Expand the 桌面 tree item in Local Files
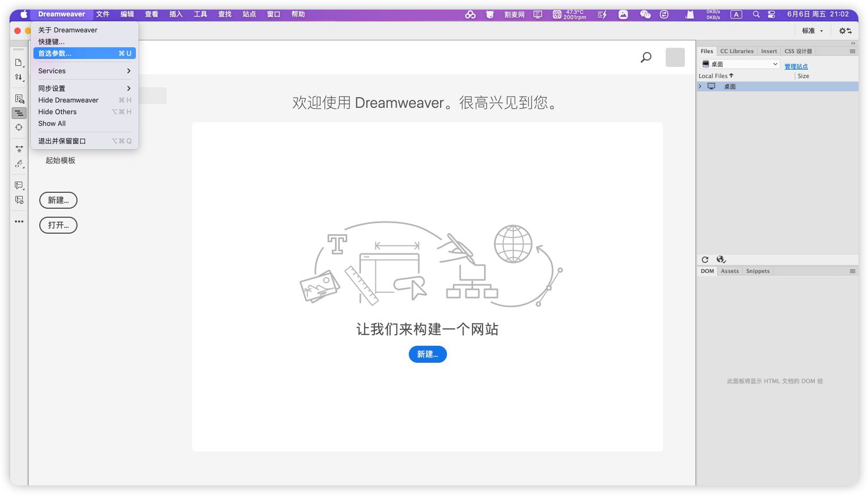Viewport: 868px width, 495px height. 700,87
